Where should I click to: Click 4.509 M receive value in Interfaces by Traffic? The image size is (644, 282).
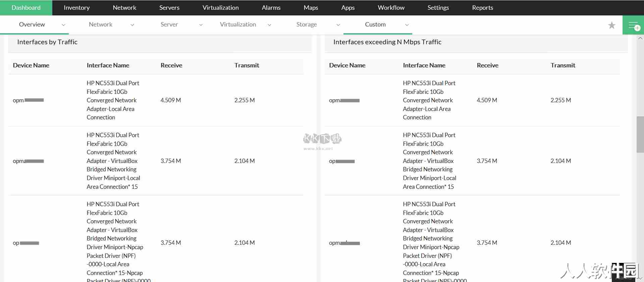pyautogui.click(x=171, y=100)
